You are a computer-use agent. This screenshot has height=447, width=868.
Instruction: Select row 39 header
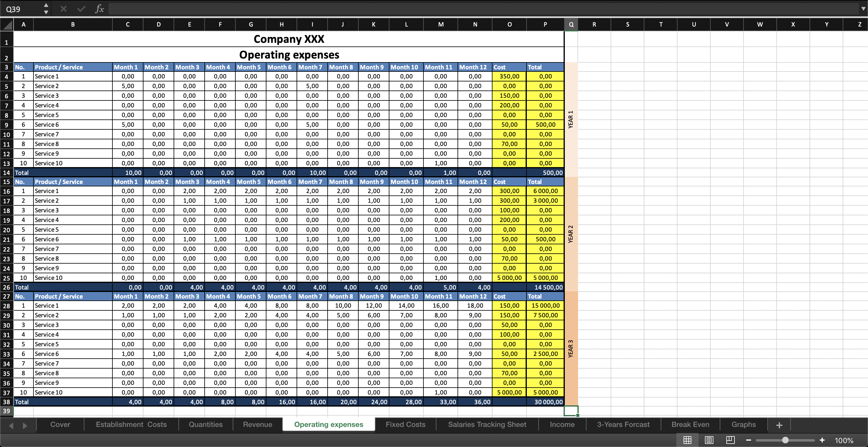click(7, 411)
